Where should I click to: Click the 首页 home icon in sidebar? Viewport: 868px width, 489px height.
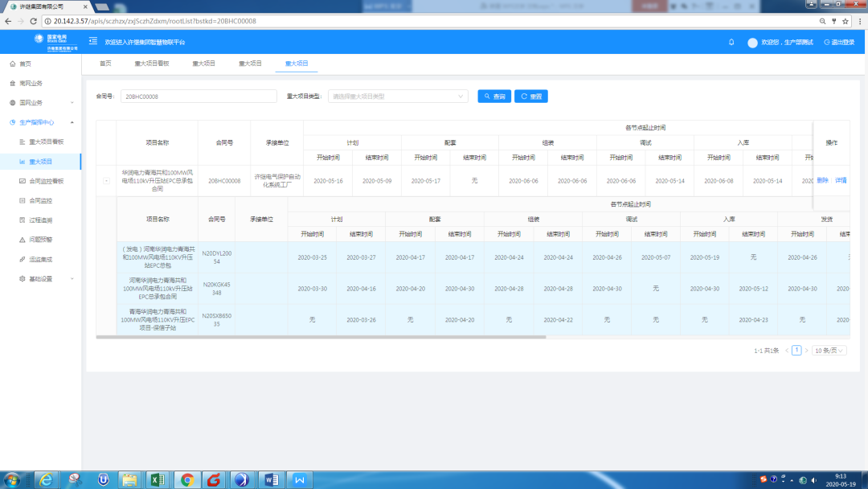pyautogui.click(x=12, y=64)
